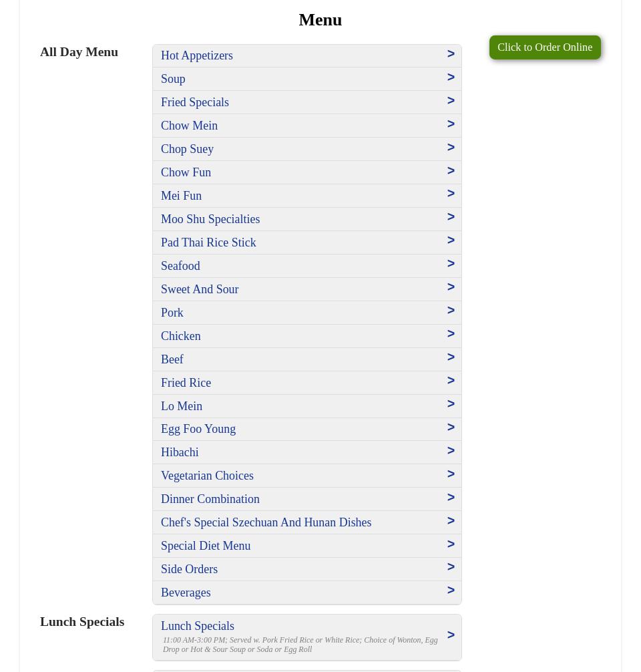Click the Order Online button
The width and height of the screenshot is (641, 672).
[x=544, y=47]
